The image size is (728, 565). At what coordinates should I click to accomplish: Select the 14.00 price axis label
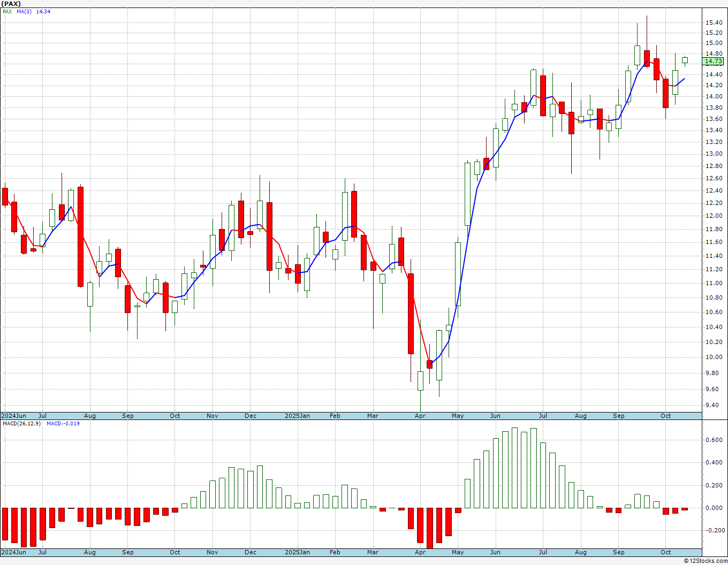(714, 96)
